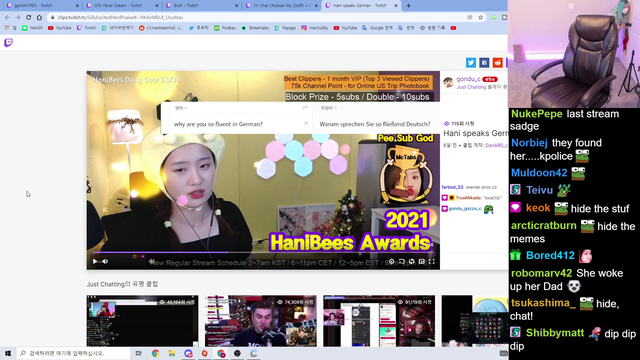Open gondu_c channel name link
Screen dimensions: 640x360
point(468,79)
